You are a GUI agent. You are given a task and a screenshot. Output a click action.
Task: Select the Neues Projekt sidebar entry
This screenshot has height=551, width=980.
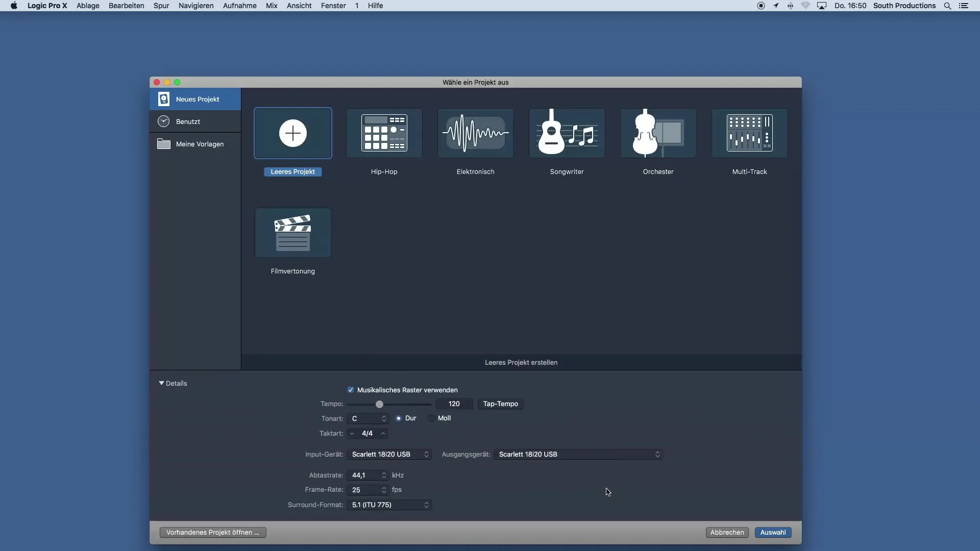click(195, 99)
